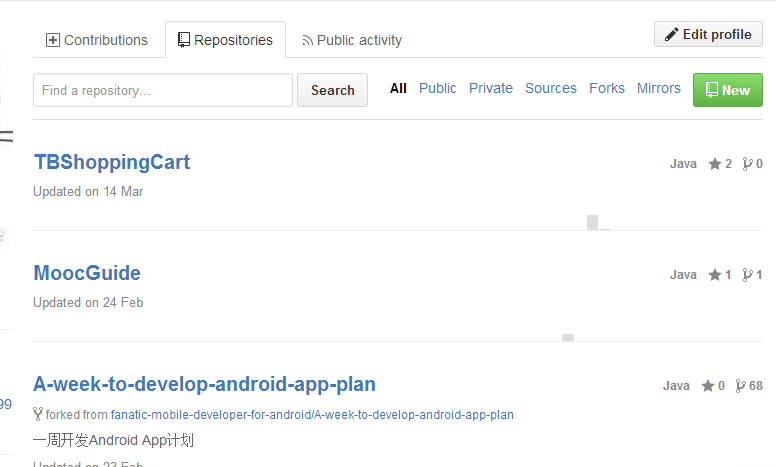The width and height of the screenshot is (776, 467).
Task: Show only Sources repositories
Action: pyautogui.click(x=551, y=88)
